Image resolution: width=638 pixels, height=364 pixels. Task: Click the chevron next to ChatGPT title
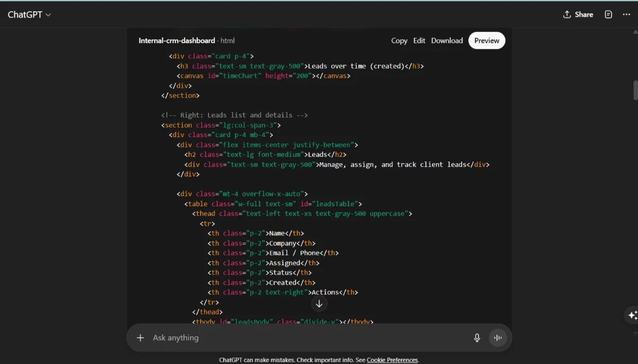pos(48,15)
